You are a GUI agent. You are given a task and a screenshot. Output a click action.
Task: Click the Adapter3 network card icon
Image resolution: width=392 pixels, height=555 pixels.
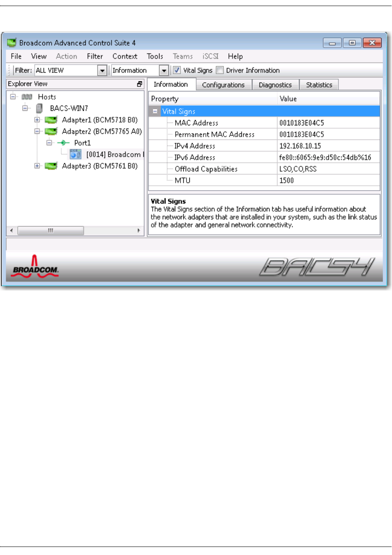51,166
